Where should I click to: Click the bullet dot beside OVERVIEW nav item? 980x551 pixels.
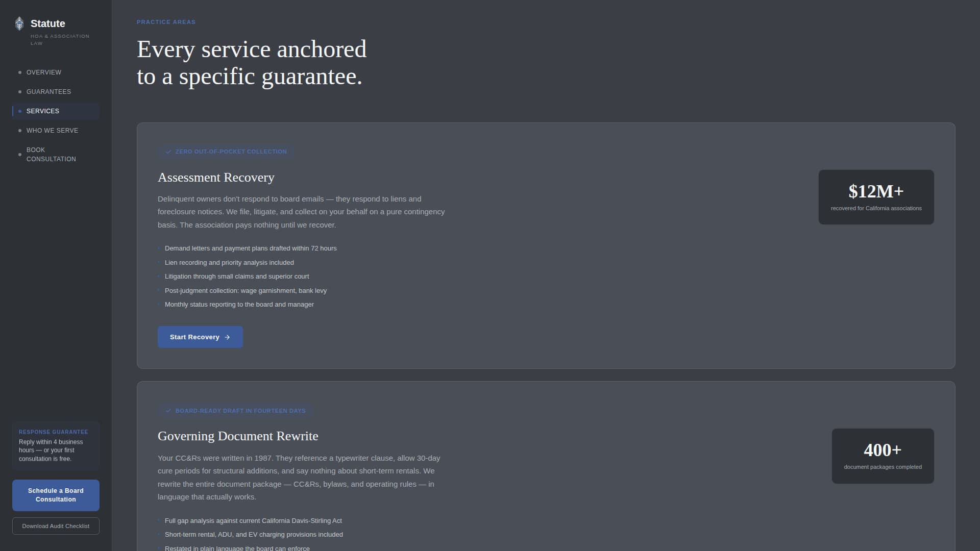click(19, 72)
